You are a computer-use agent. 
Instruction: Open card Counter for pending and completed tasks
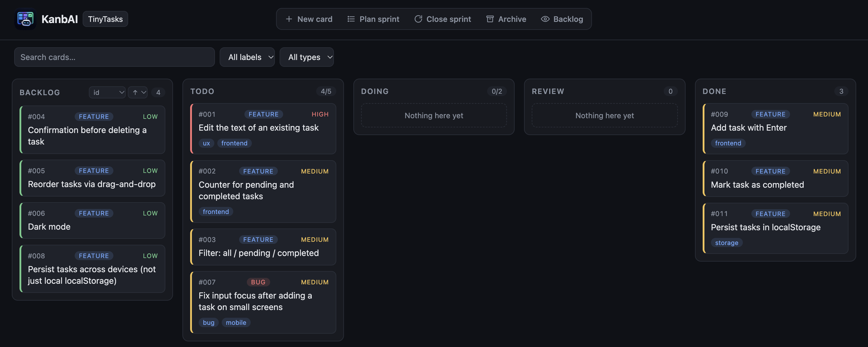[263, 192]
